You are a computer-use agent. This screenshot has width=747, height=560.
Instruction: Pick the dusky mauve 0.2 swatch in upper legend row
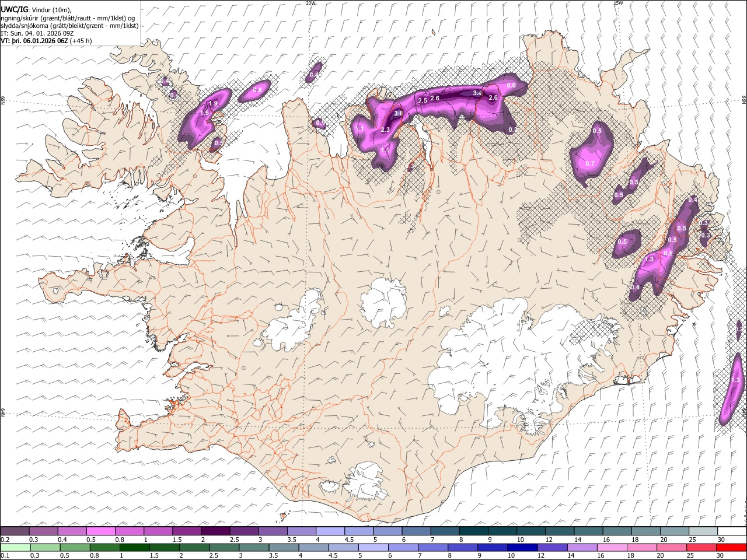click(15, 531)
